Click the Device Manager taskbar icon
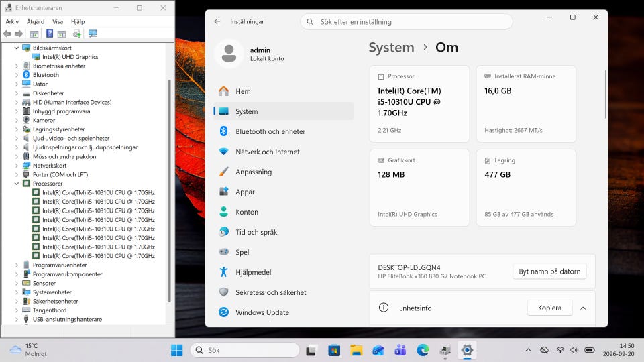The width and height of the screenshot is (644, 362). click(x=445, y=350)
